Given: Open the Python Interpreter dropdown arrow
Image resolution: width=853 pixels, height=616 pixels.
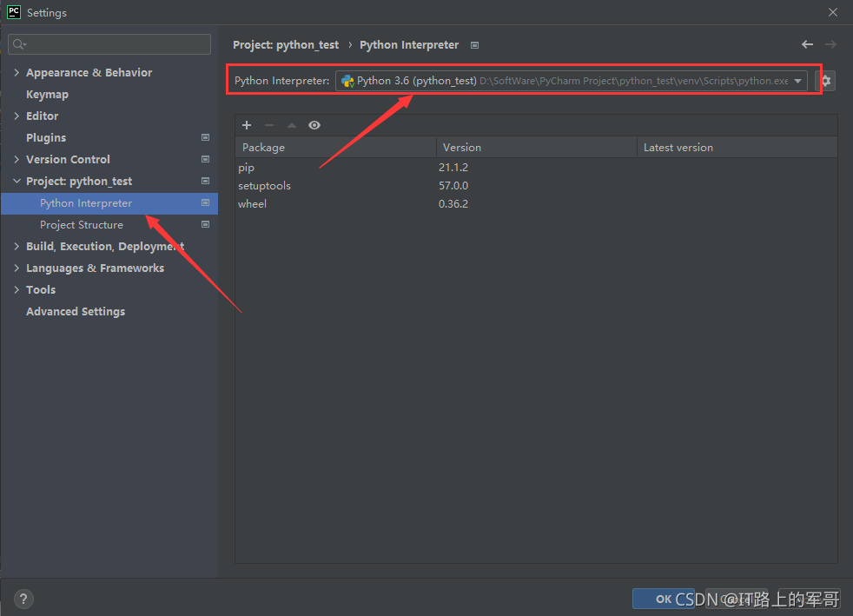Looking at the screenshot, I should (797, 81).
